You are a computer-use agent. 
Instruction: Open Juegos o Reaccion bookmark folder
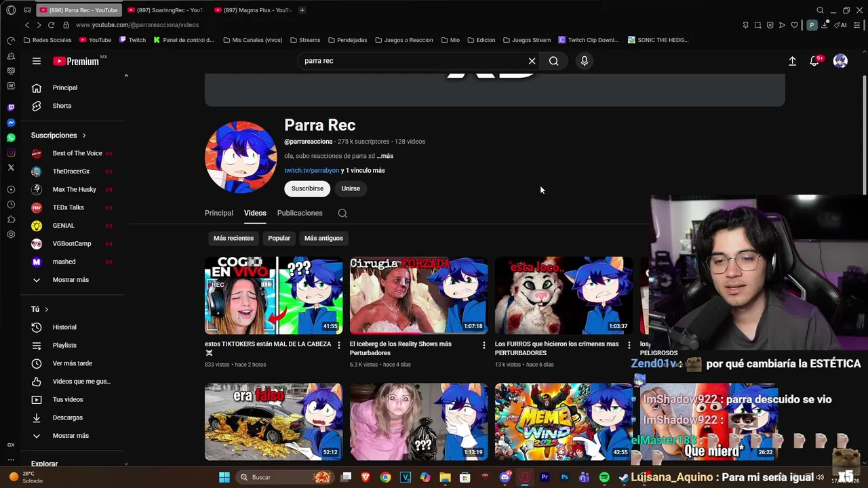point(403,40)
